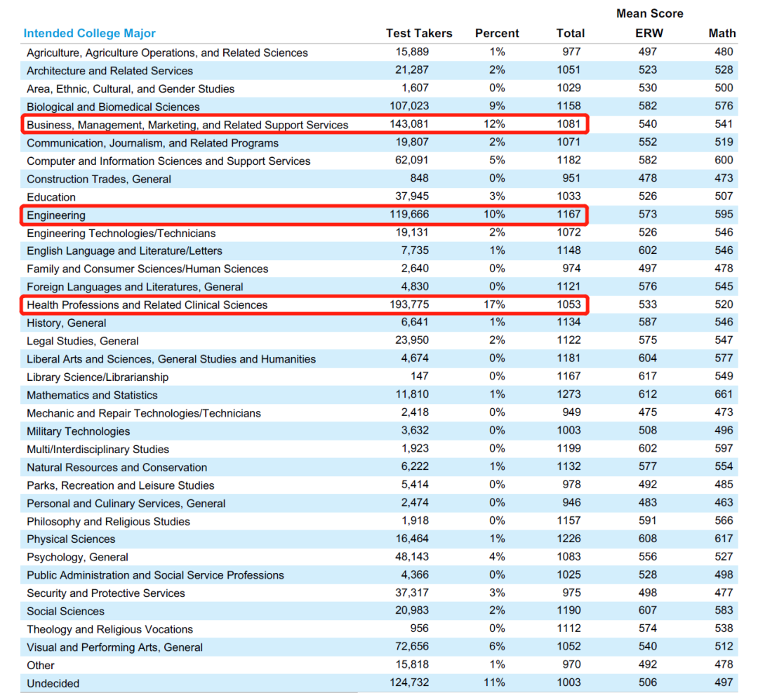The image size is (758, 700).
Task: Click Health Professions and Related Clinical Sciences
Action: [x=147, y=305]
